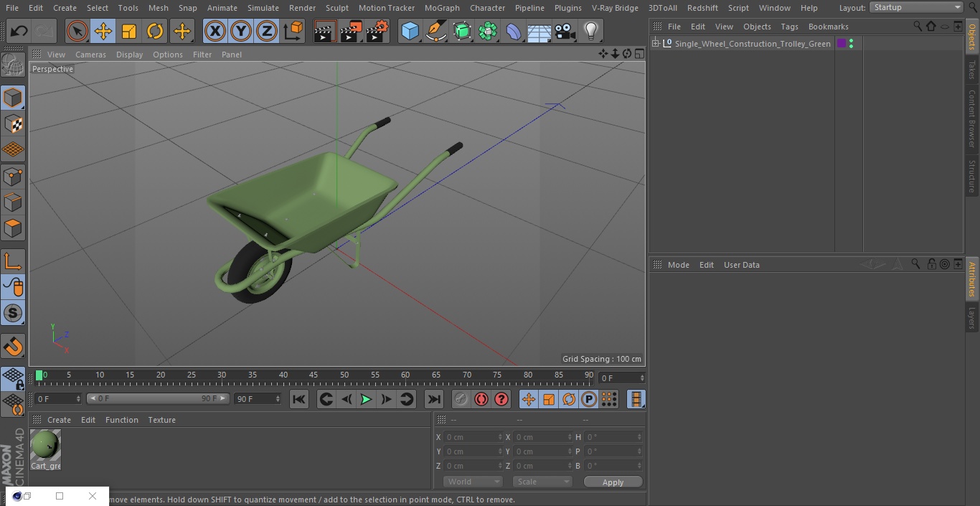
Task: Toggle rotation keyframe recording icon
Action: [x=569, y=399]
